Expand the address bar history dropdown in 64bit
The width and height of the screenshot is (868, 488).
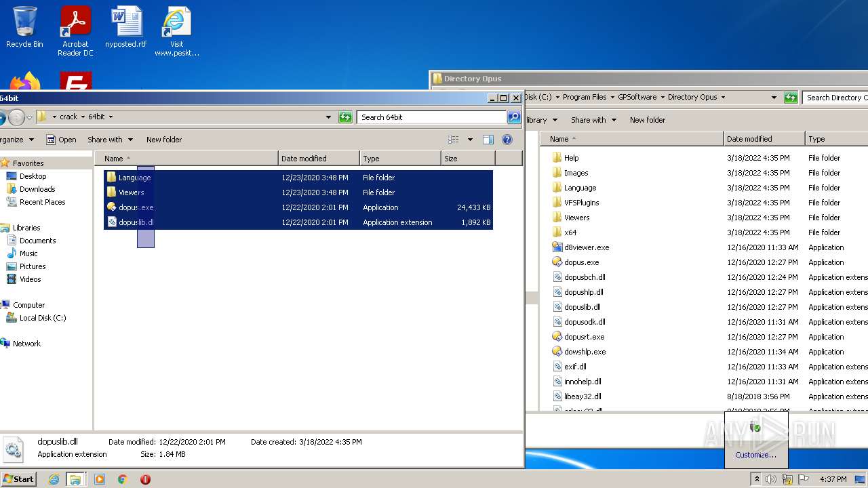tap(329, 117)
